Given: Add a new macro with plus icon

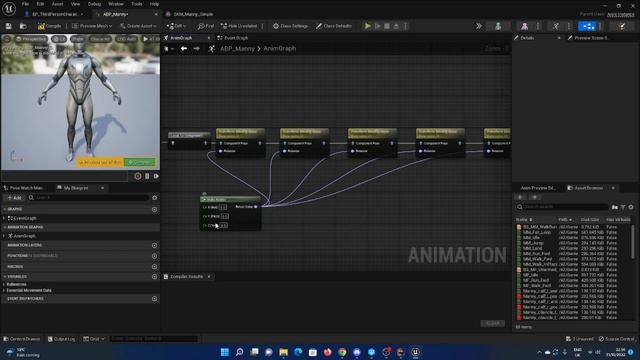Looking at the screenshot, I should [155, 267].
